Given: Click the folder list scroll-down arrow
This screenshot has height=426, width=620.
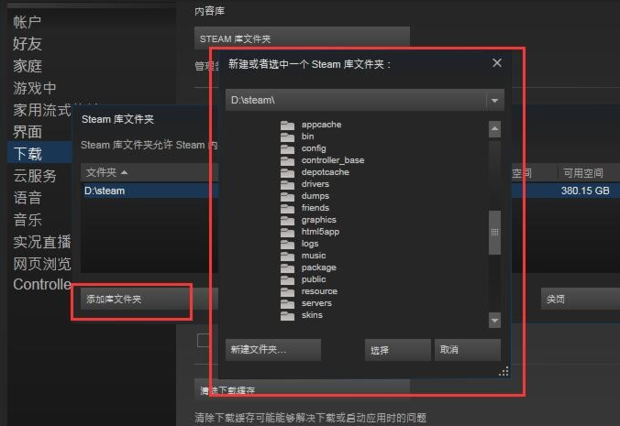Looking at the screenshot, I should coord(495,320).
